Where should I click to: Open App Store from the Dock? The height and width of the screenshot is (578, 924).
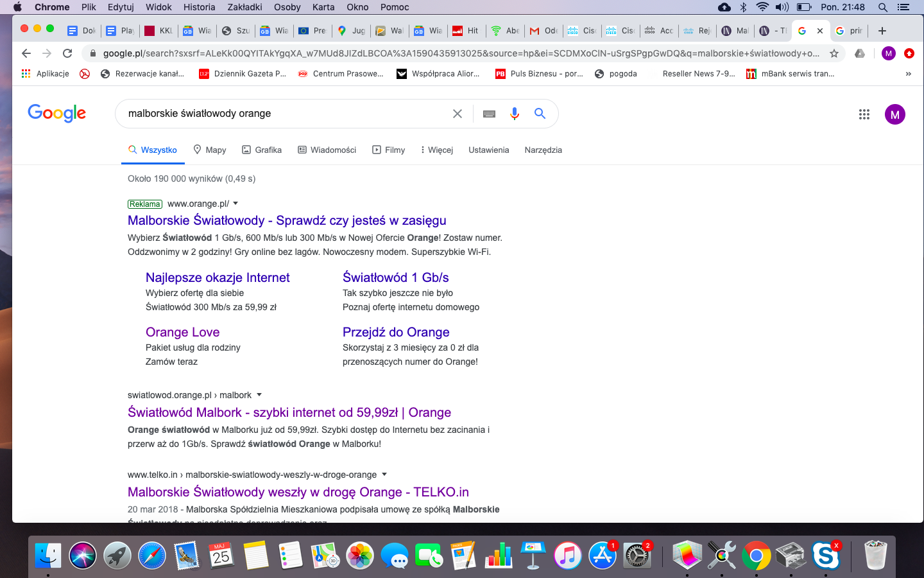[x=603, y=556]
